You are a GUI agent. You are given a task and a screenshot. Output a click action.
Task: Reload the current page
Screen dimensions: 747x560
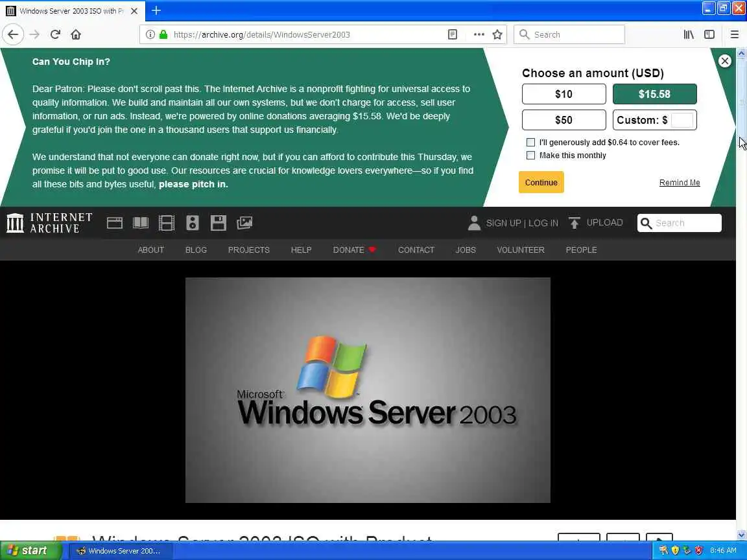coord(55,34)
